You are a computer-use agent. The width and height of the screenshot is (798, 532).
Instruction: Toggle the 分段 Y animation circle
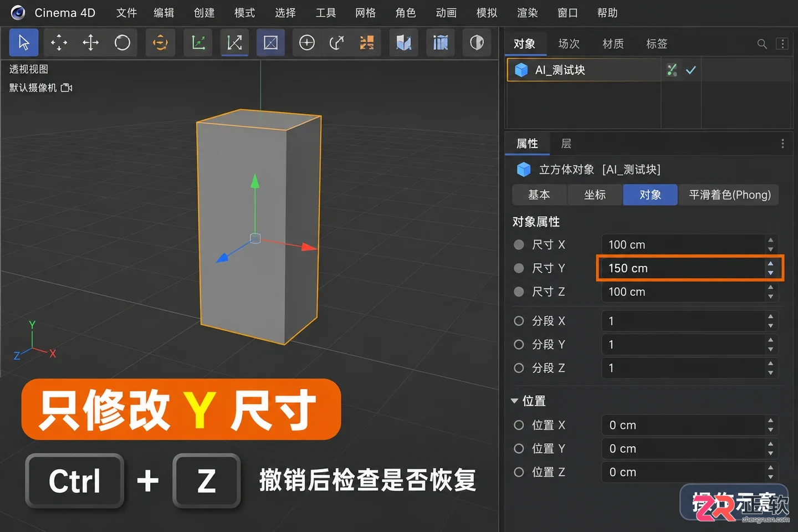(x=519, y=344)
